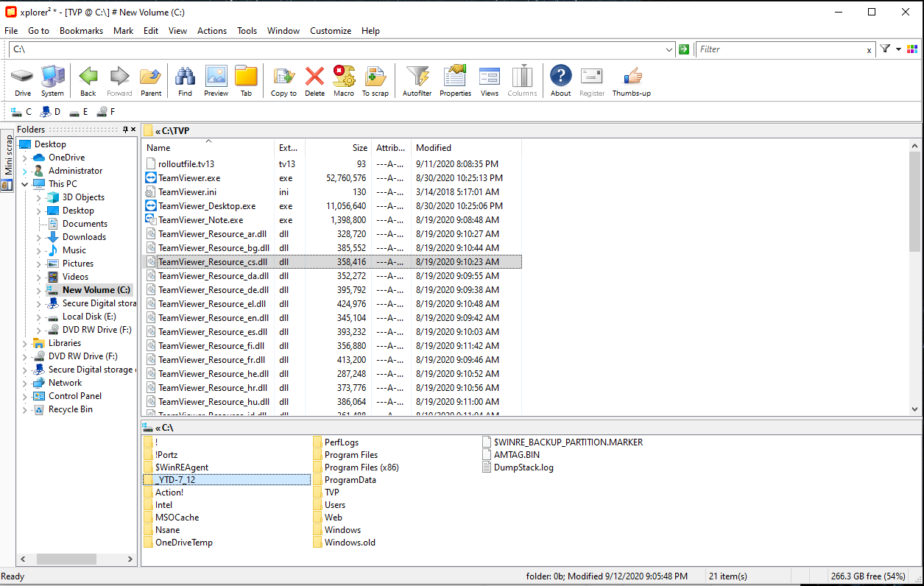Viewport: 924px width, 586px height.
Task: Click the vertical scrollbar thumb of the file list
Action: (914, 201)
